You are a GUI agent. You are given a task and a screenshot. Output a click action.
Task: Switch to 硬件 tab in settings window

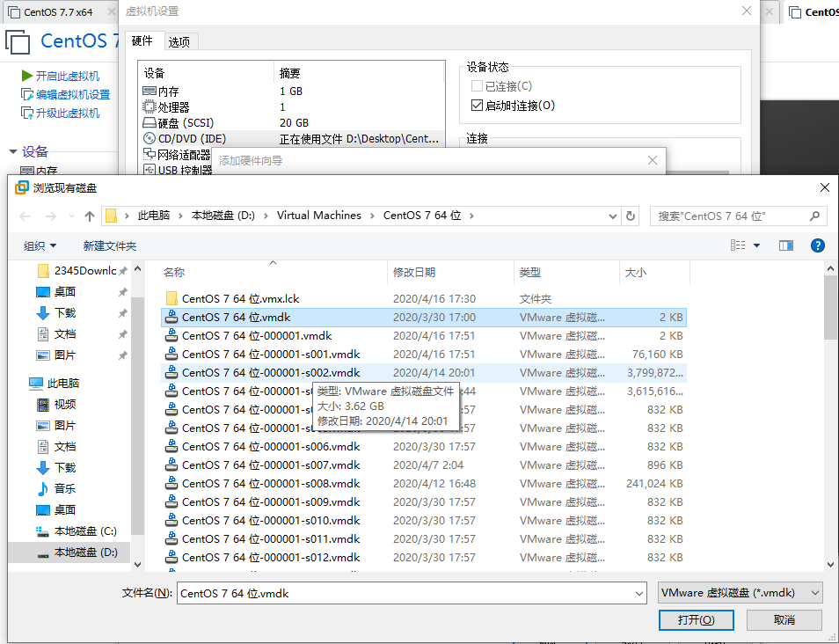click(x=142, y=40)
